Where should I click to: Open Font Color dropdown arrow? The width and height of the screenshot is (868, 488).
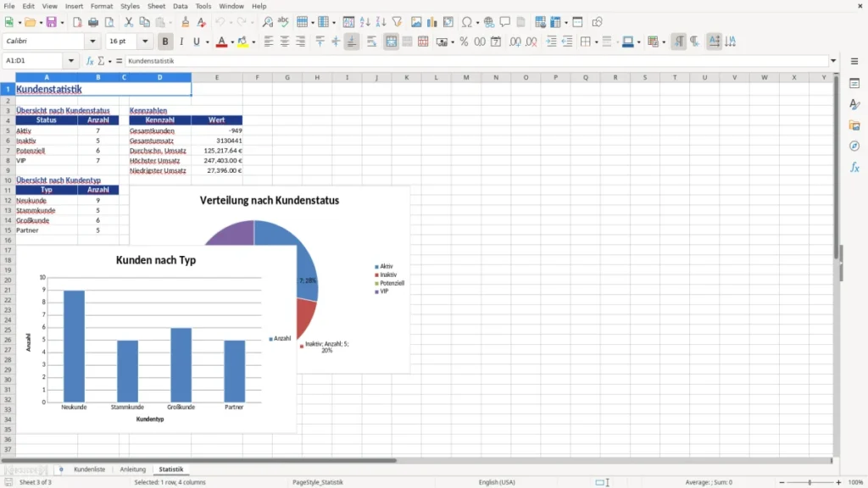pyautogui.click(x=232, y=42)
